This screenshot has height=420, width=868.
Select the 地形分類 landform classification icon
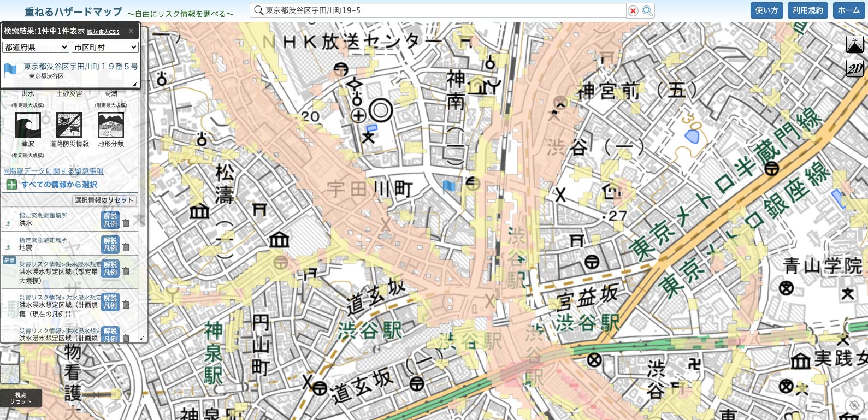pyautogui.click(x=111, y=125)
